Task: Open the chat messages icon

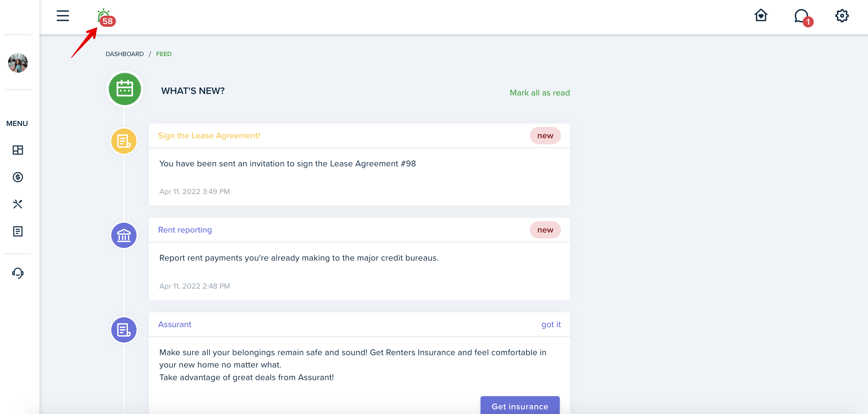Action: coord(803,17)
